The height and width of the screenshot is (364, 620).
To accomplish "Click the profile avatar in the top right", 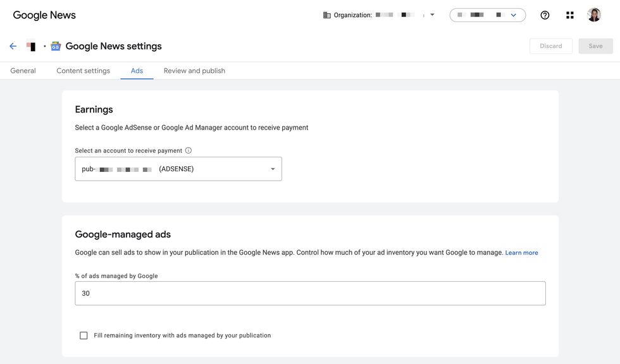I will tap(593, 13).
